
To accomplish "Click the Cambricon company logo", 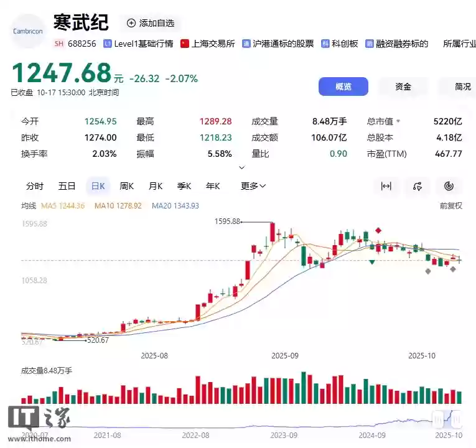I will [x=27, y=31].
